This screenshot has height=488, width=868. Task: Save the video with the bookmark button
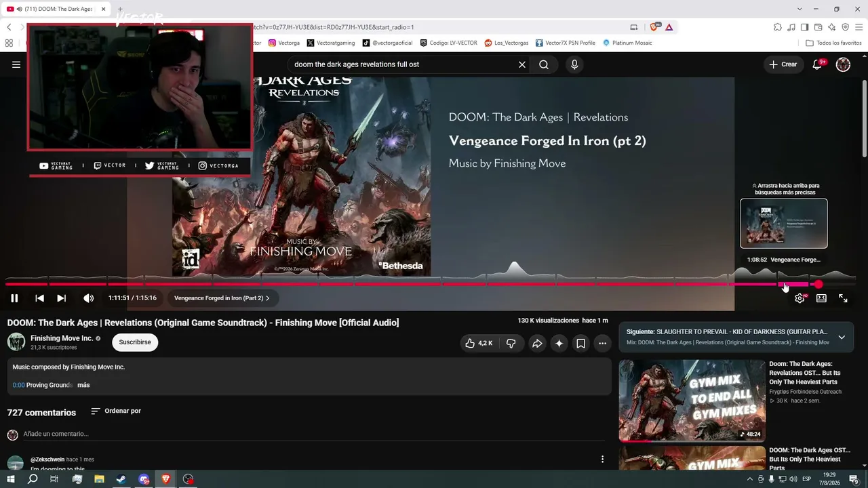(580, 344)
